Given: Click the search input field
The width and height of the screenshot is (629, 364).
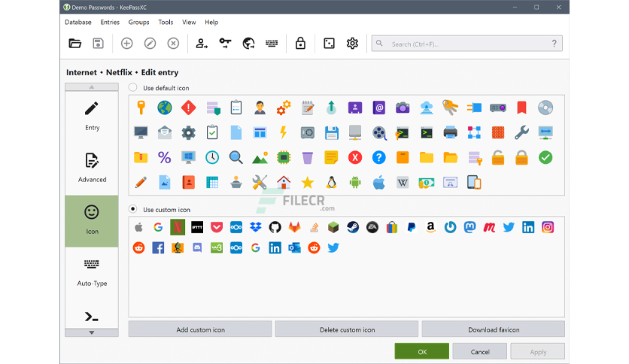Looking at the screenshot, I should coord(467,44).
